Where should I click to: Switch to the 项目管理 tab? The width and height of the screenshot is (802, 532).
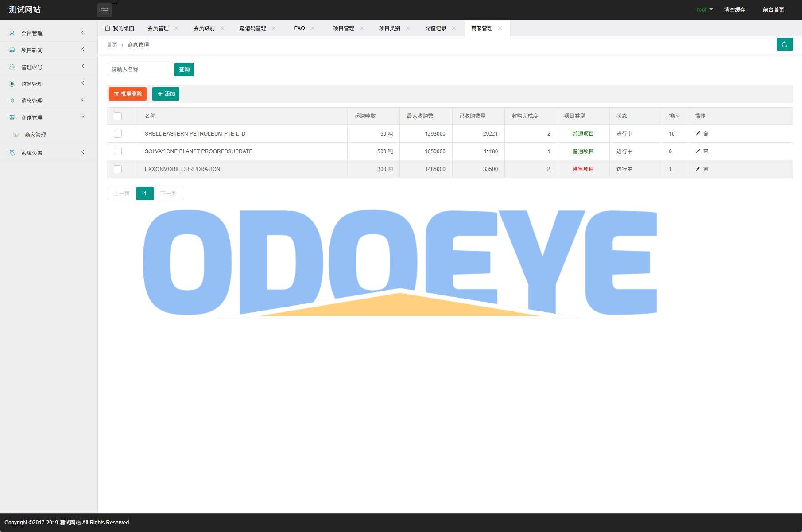[344, 28]
